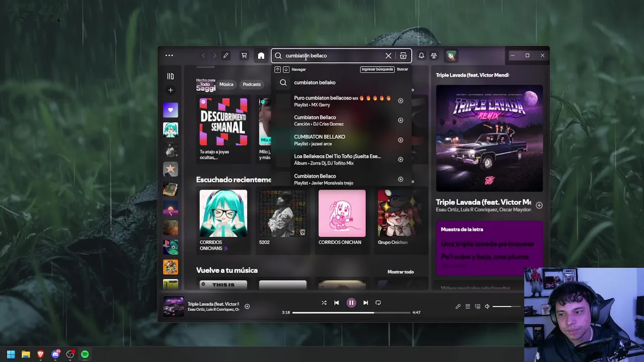644x362 pixels.
Task: Click 'Buscar' in search dropdown
Action: pos(403,69)
